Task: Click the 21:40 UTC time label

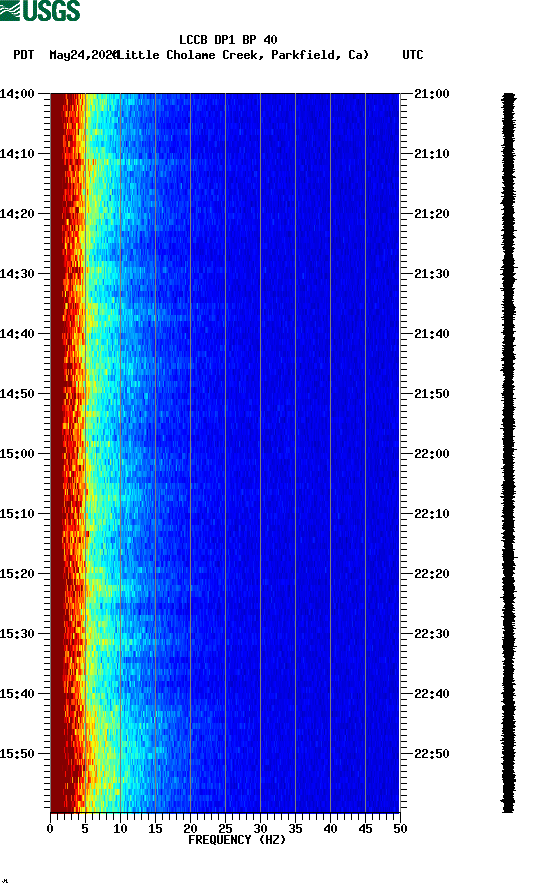Action: coord(432,334)
